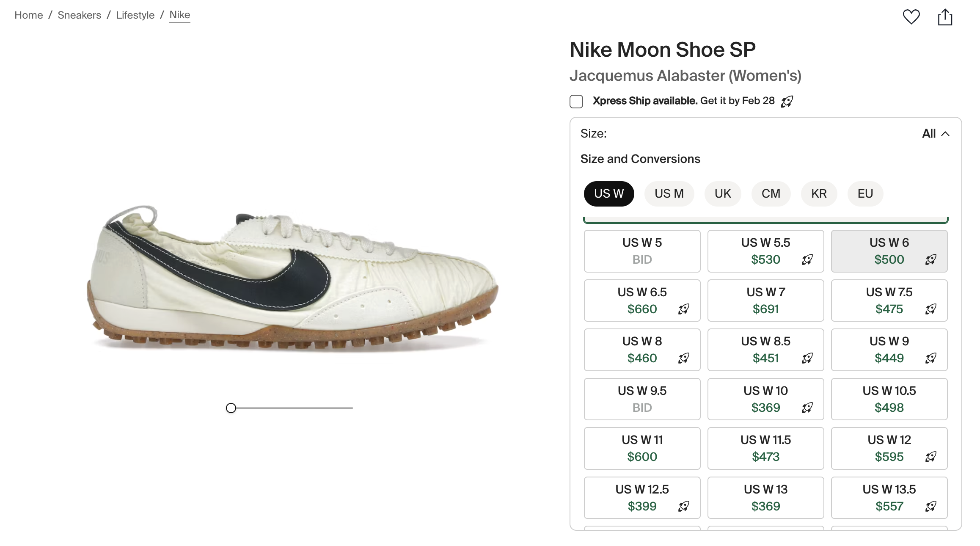The width and height of the screenshot is (980, 546).
Task: Select size US W 13 for $369
Action: pos(765,498)
